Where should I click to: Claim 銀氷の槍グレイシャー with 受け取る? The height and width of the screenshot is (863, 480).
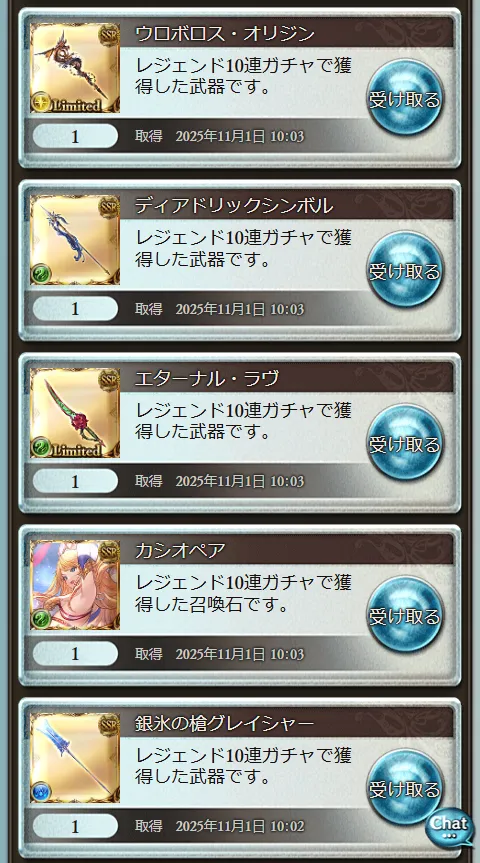click(x=405, y=788)
